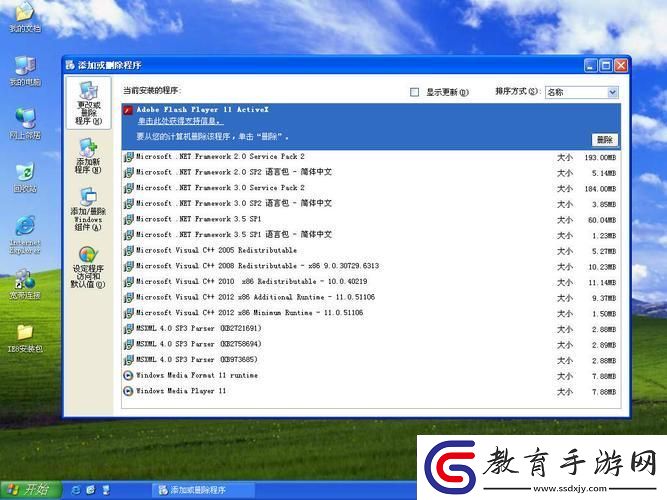Click icon of Visual C++ 2005 Redistributable
667x500 pixels.
(x=128, y=251)
